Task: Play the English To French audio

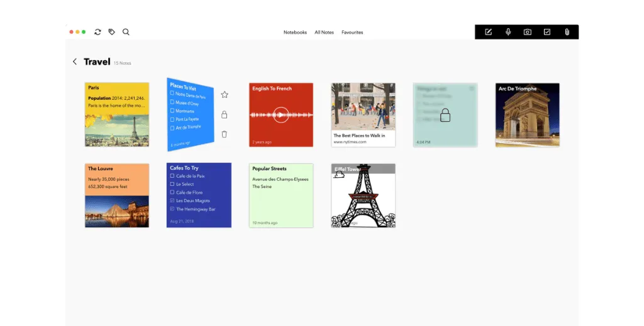Action: (x=281, y=115)
